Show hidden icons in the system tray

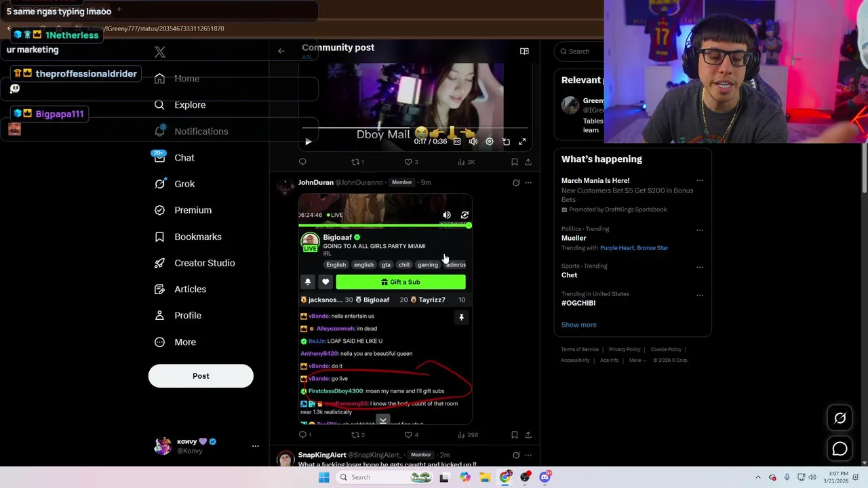pos(758,477)
